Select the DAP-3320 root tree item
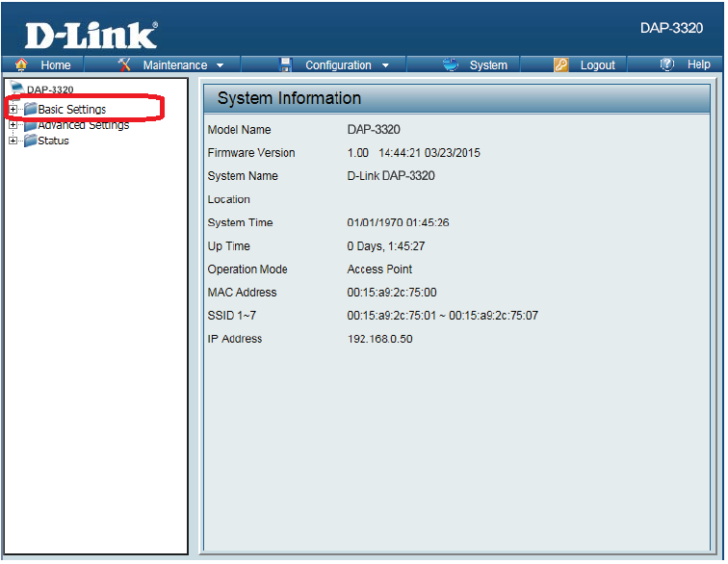The image size is (728, 564). 50,90
